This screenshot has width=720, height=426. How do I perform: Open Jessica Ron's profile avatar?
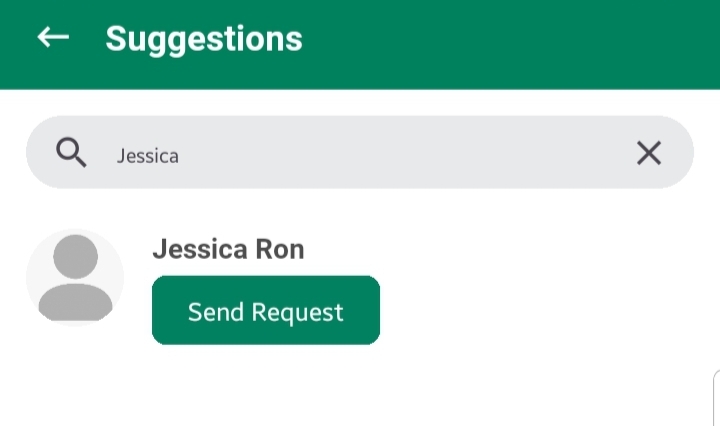(75, 277)
